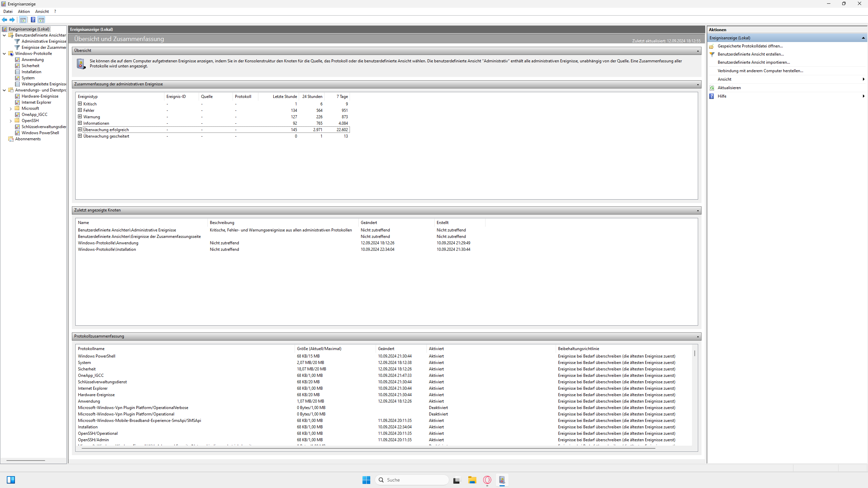Select the Schlüsselverwaltungsdienst tree item
The image size is (868, 488).
tap(44, 127)
